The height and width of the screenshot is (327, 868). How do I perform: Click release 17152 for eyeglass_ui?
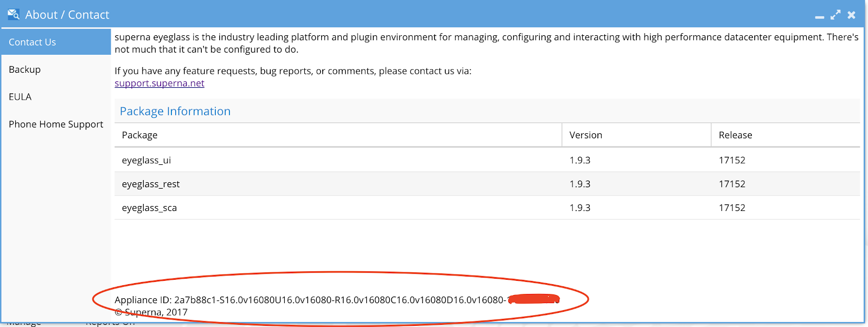[732, 160]
